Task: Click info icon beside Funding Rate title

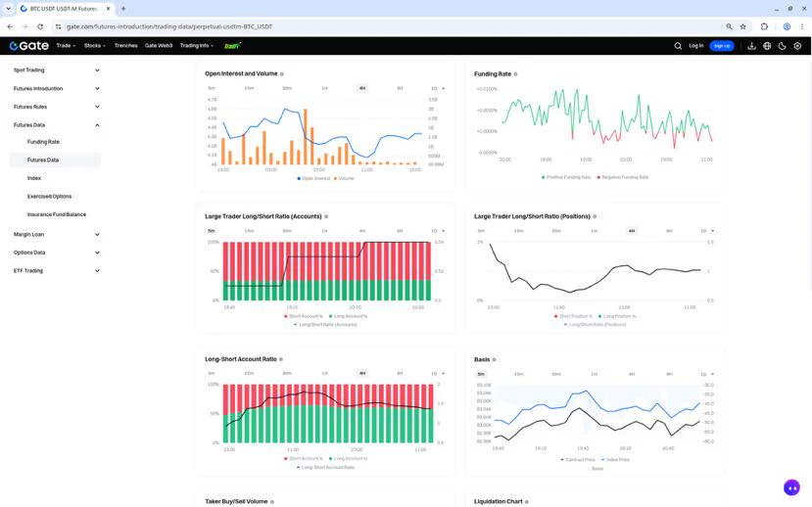Action: point(515,74)
